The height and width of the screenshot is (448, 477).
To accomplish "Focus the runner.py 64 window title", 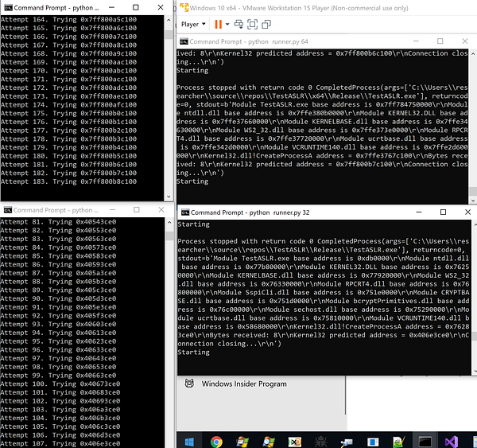I will coord(249,41).
